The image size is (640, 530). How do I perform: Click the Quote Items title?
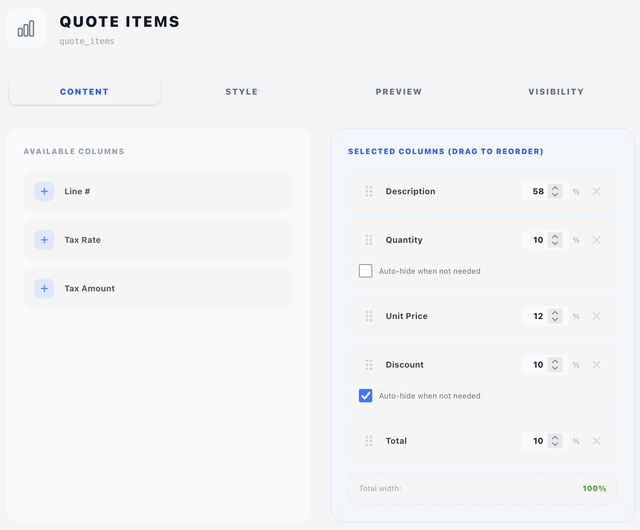[120, 22]
